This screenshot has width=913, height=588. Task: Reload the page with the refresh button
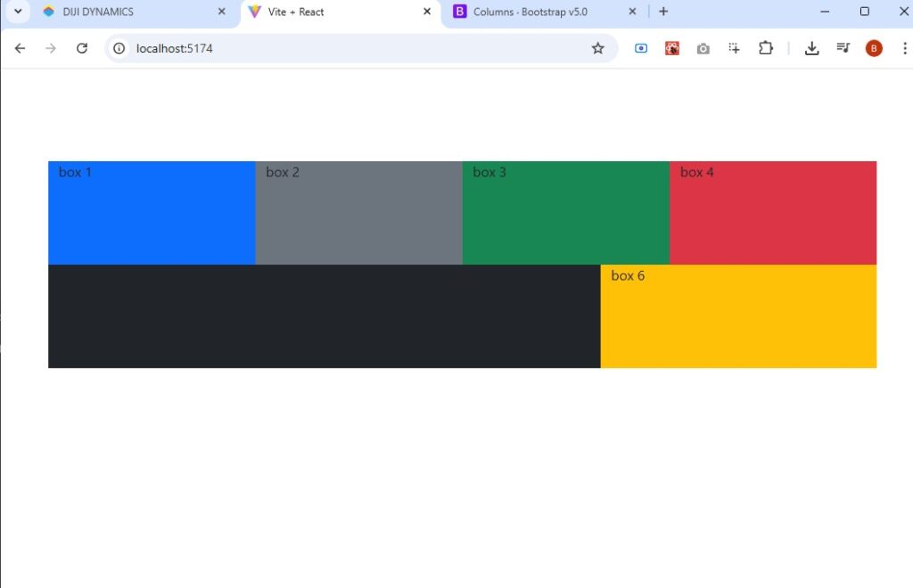tap(81, 48)
